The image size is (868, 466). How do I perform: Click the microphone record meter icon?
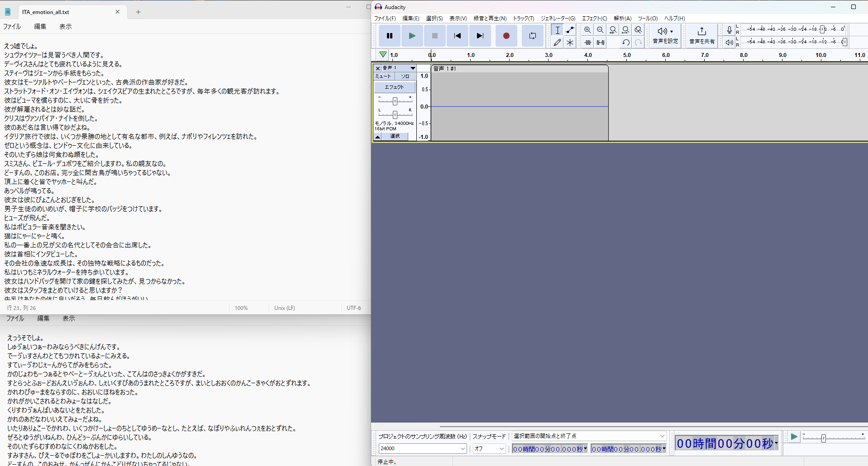click(x=729, y=30)
